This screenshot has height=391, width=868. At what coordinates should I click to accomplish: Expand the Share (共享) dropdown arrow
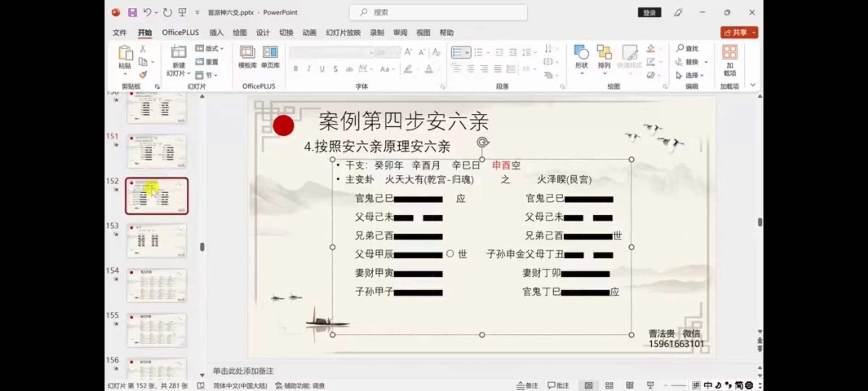pos(754,33)
